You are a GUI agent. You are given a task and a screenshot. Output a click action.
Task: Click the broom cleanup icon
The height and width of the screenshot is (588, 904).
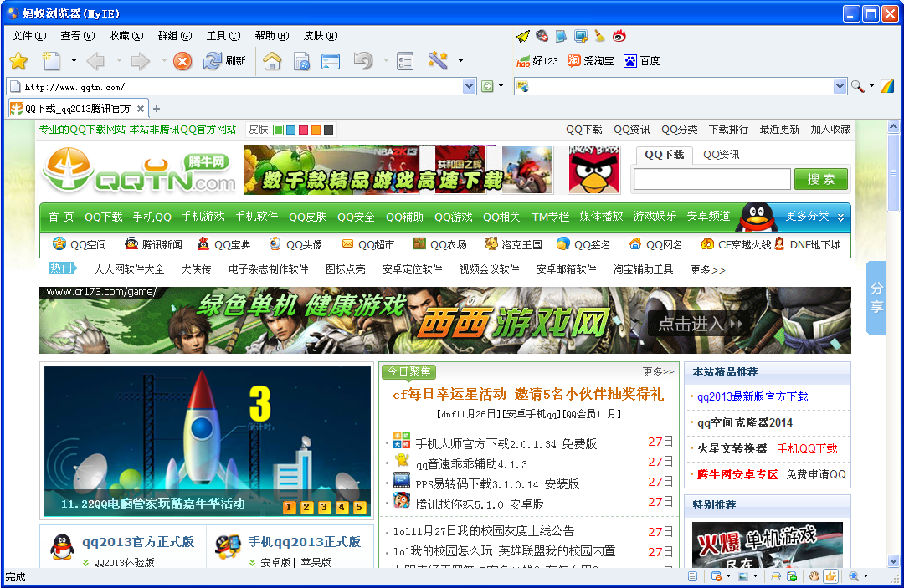coord(599,36)
